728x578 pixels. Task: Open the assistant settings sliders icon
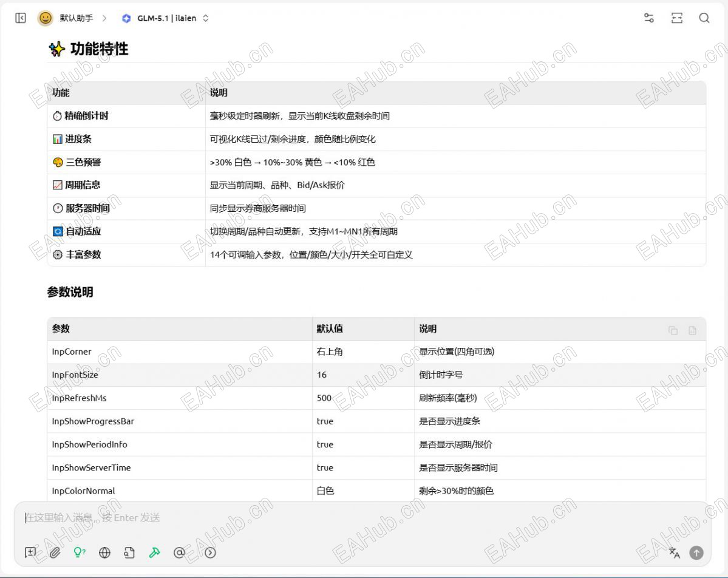648,18
